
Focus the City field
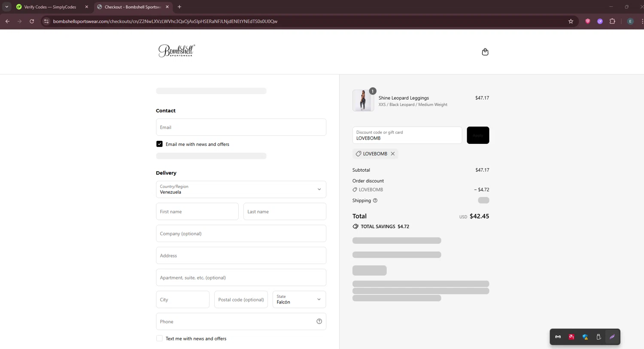click(x=182, y=300)
